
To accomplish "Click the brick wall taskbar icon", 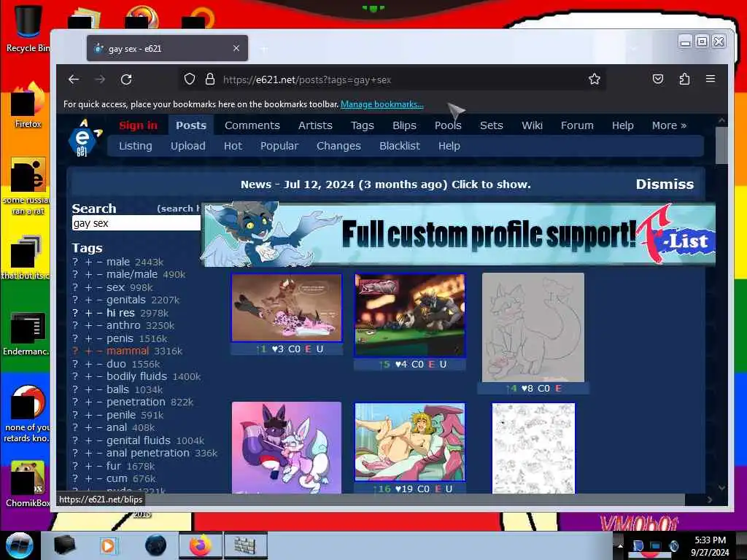I will pyautogui.click(x=245, y=545).
